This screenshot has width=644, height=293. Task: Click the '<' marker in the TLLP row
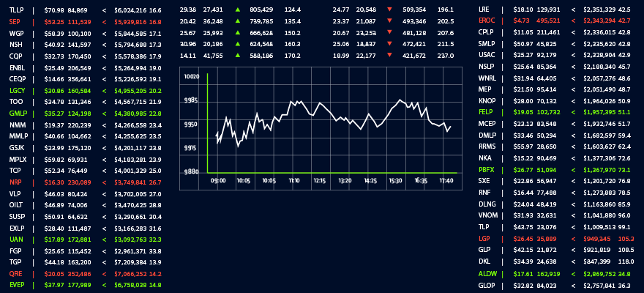(104, 11)
